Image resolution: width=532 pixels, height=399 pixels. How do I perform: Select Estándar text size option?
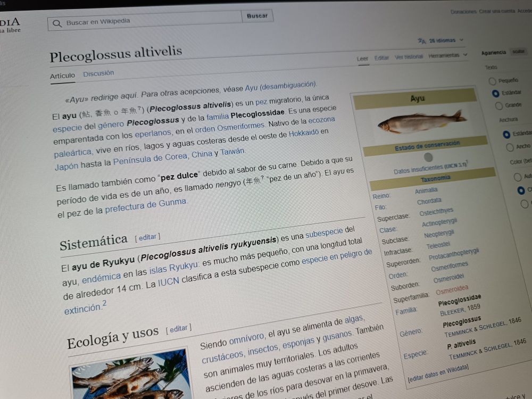[x=495, y=93]
